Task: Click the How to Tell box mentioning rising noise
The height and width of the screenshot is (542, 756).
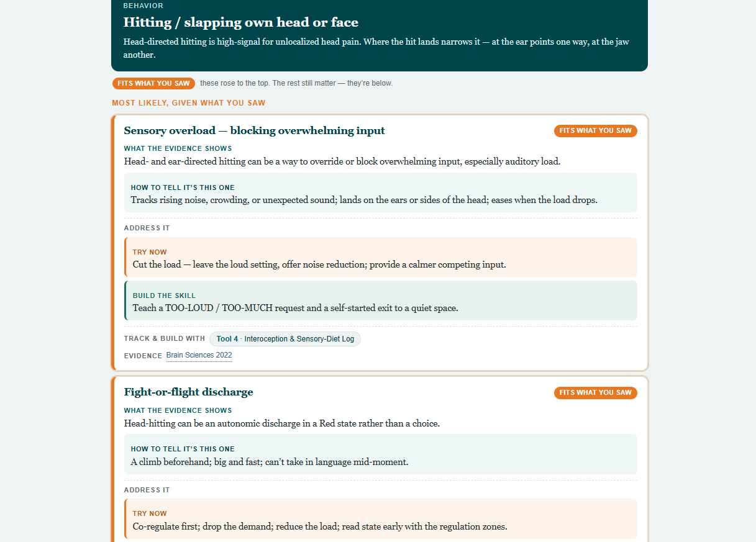Action: click(x=381, y=192)
